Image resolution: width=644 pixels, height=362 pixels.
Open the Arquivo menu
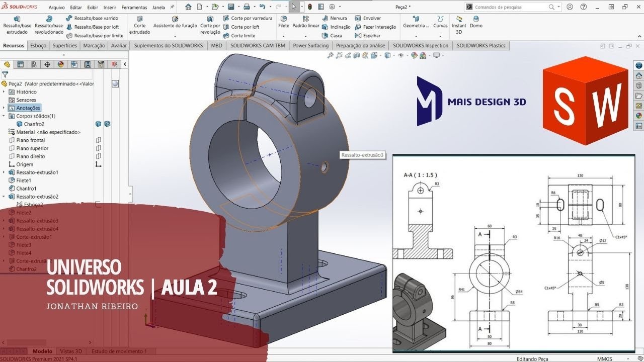tap(56, 8)
